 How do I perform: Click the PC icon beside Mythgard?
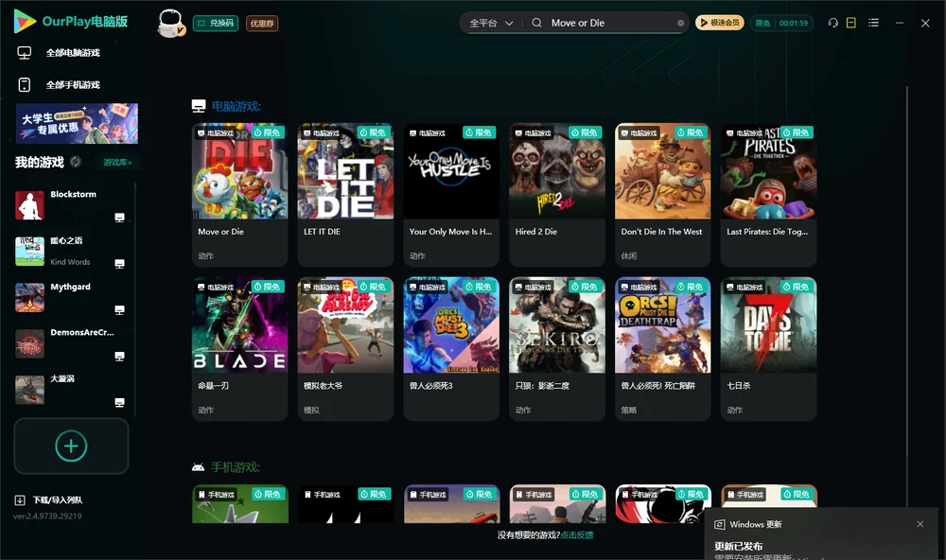pos(119,310)
